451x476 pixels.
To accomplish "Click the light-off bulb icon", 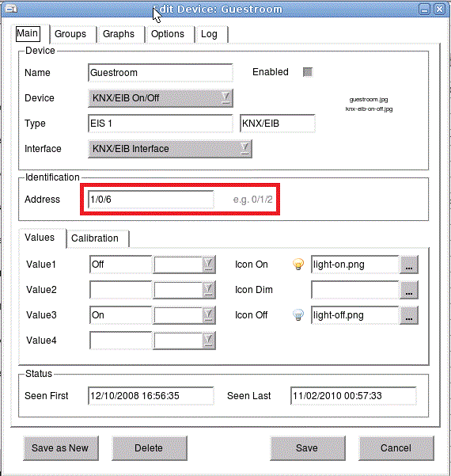I will (x=298, y=314).
